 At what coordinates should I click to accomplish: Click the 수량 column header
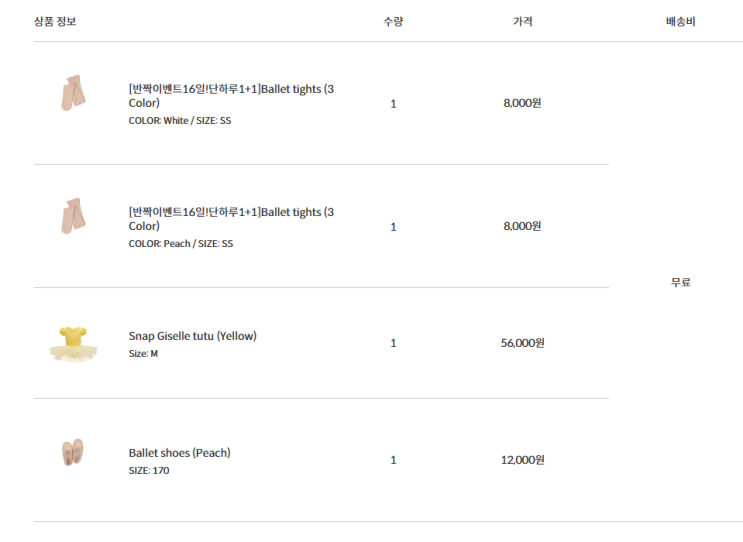393,21
